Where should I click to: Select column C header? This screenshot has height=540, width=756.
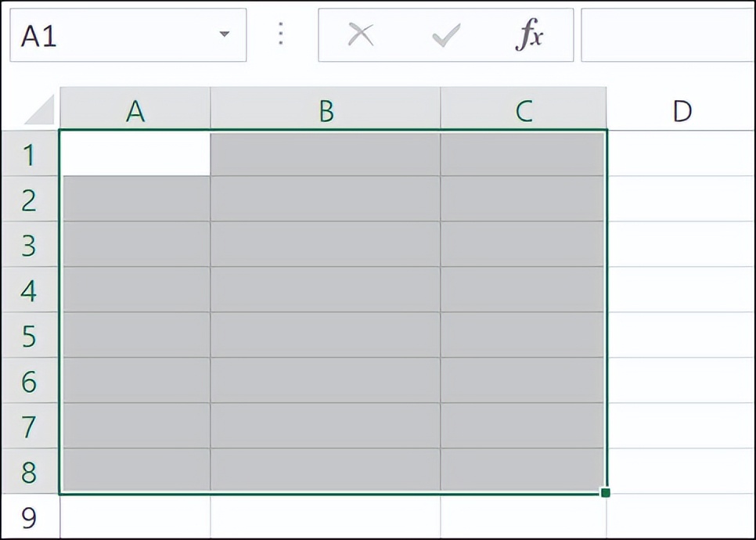[524, 111]
